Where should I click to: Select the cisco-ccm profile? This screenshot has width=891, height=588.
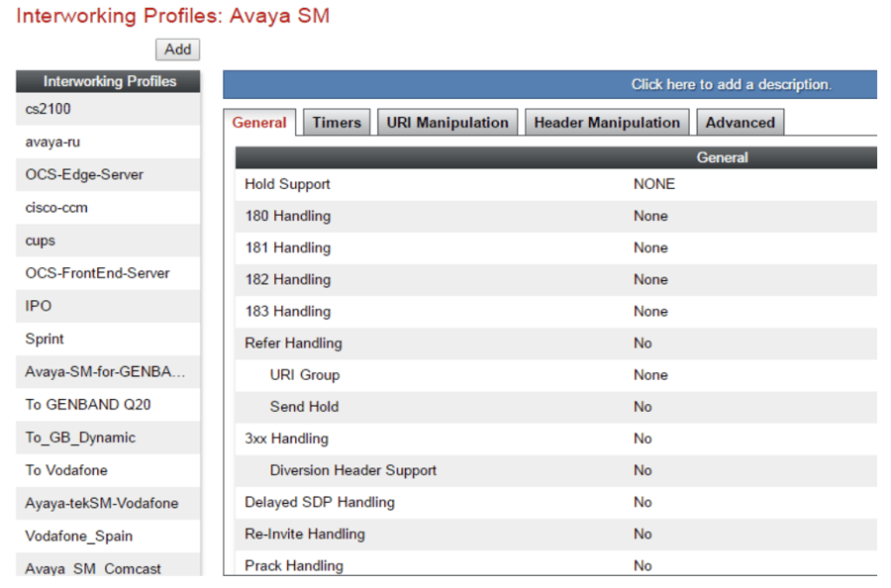108,208
